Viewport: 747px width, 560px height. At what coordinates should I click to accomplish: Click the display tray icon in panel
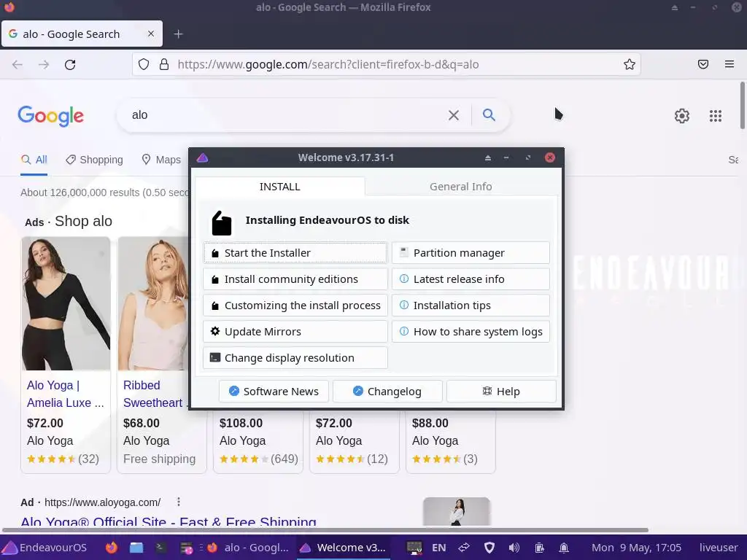click(414, 548)
